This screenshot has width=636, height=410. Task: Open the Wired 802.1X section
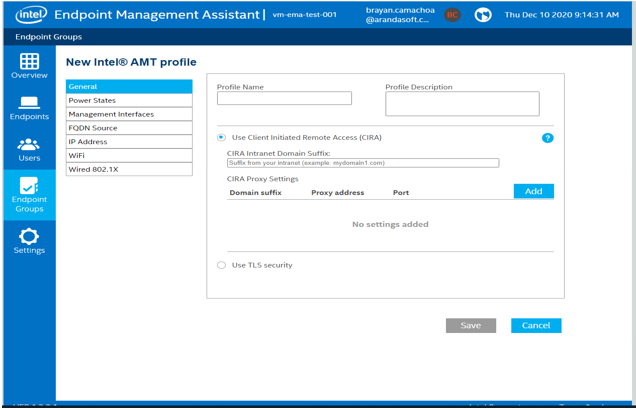129,169
